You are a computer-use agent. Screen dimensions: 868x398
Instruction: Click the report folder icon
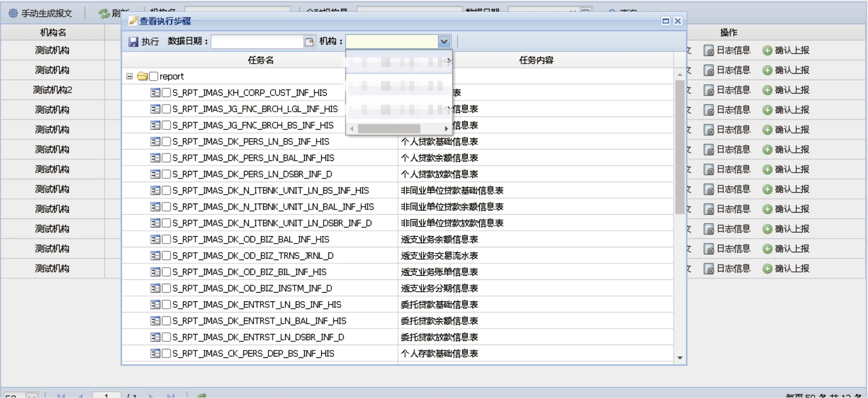[x=142, y=77]
